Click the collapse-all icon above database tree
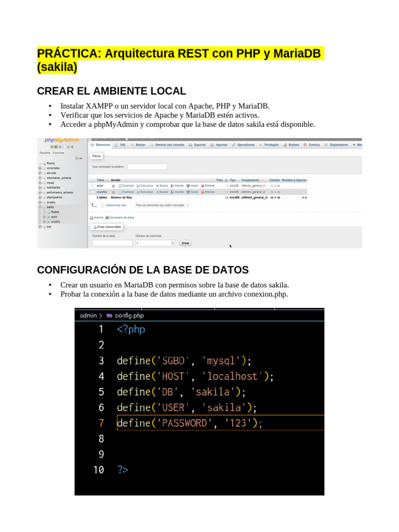Screen dimensions: 399x532 tap(77, 158)
